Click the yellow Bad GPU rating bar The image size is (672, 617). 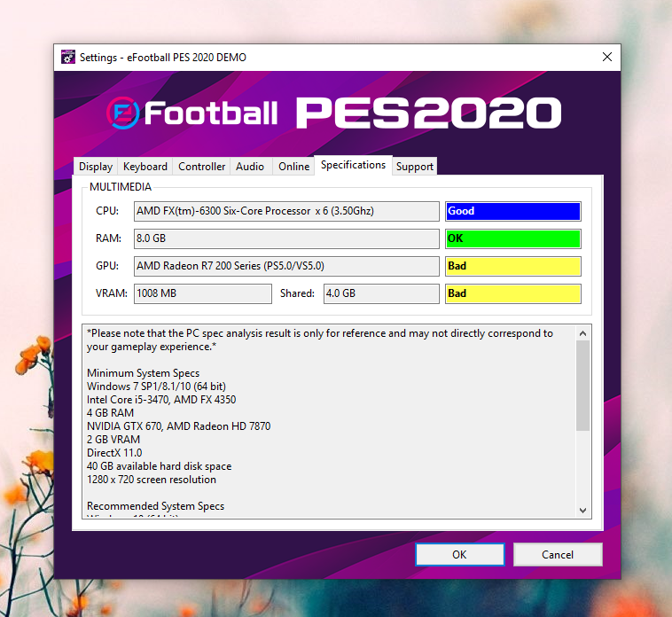point(513,266)
